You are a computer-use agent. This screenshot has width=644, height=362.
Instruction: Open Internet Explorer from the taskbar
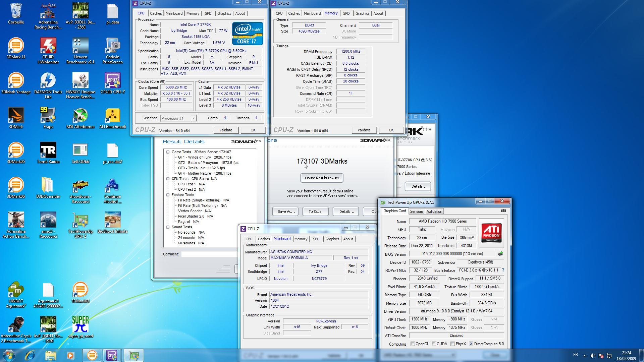coord(30,355)
